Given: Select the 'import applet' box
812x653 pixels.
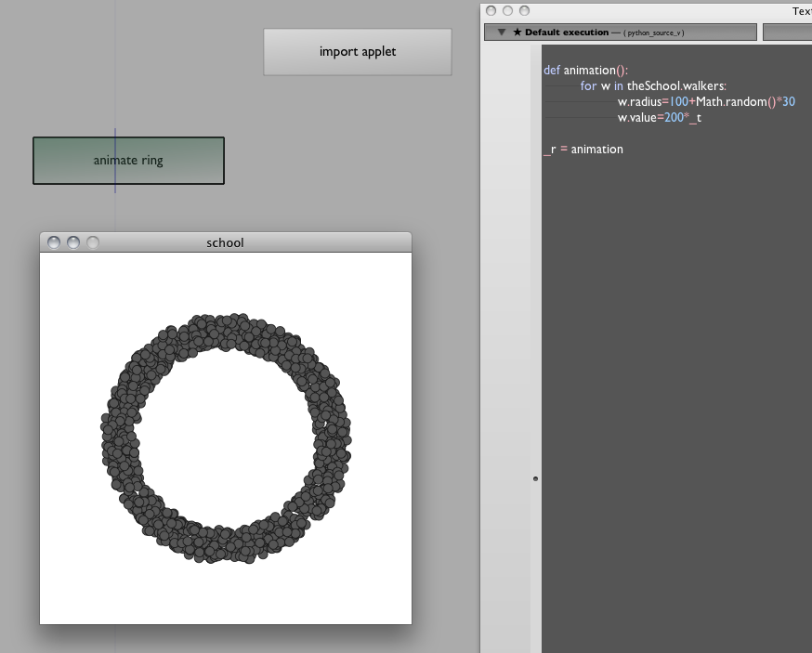Looking at the screenshot, I should point(358,52).
